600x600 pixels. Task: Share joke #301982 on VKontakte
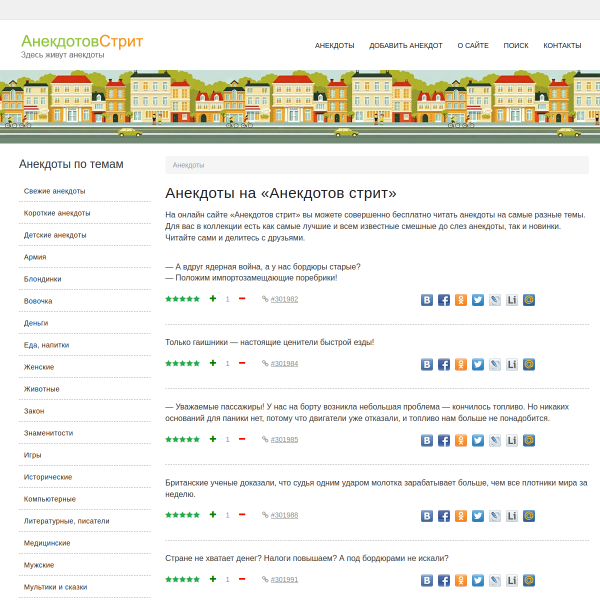[427, 300]
